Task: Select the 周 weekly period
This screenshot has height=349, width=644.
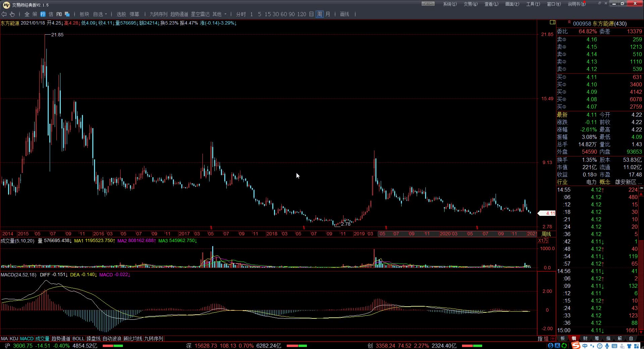Action: tap(320, 14)
